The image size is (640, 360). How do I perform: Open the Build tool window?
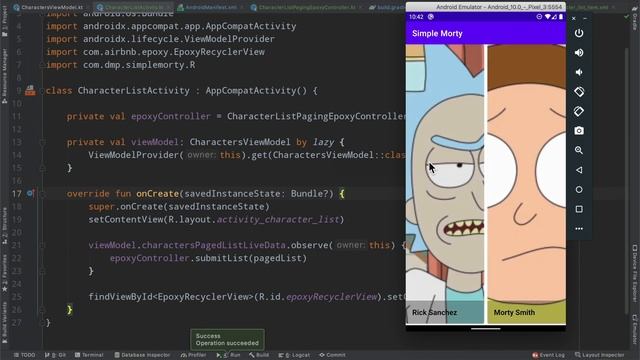tap(259, 355)
